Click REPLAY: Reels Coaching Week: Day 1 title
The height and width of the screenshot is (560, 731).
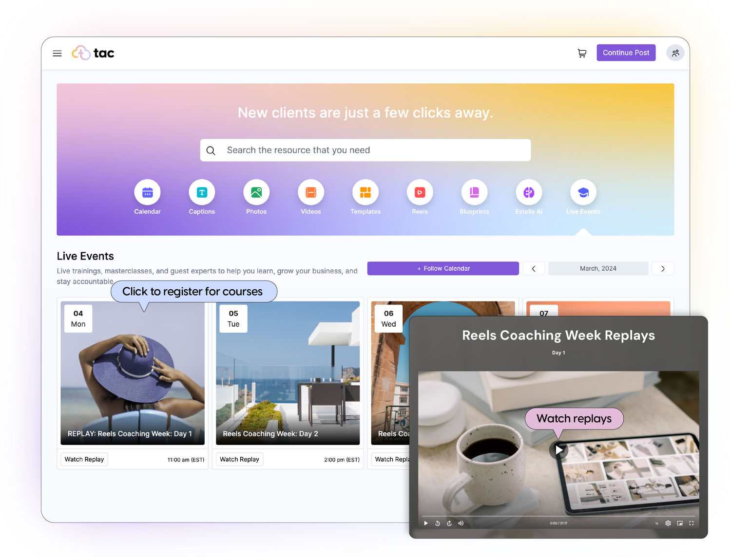point(130,434)
